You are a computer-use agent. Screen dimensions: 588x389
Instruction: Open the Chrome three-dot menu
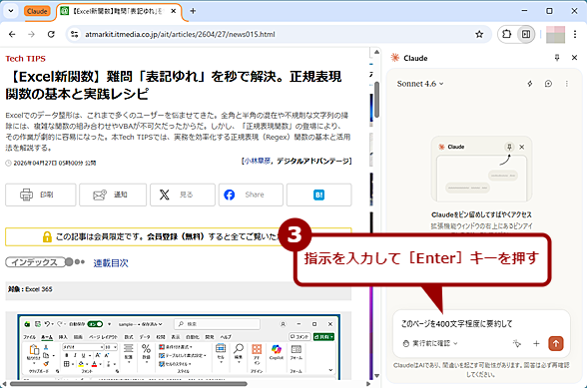[575, 35]
